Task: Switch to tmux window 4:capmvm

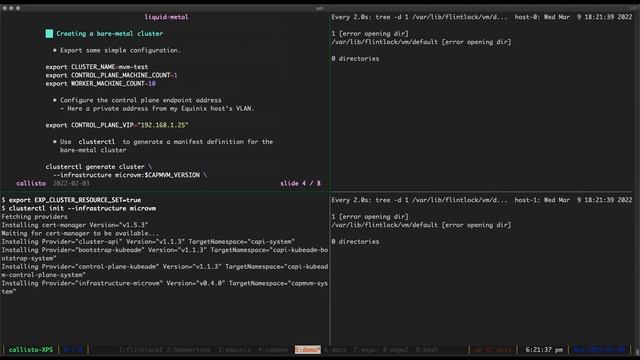Action: click(x=273, y=350)
